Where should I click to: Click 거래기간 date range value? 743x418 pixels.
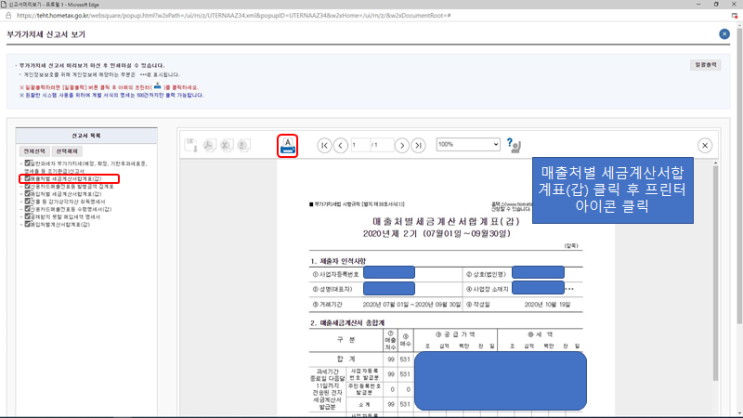click(411, 305)
